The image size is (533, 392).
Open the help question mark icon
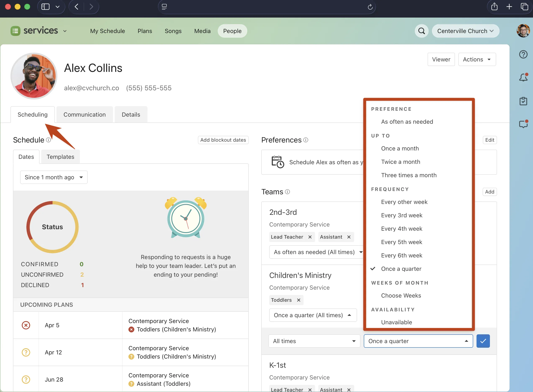(523, 54)
